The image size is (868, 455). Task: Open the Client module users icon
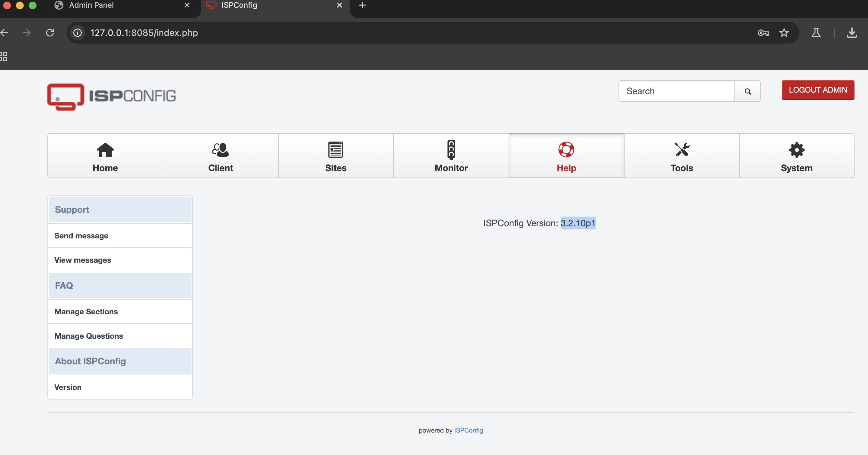pyautogui.click(x=220, y=150)
